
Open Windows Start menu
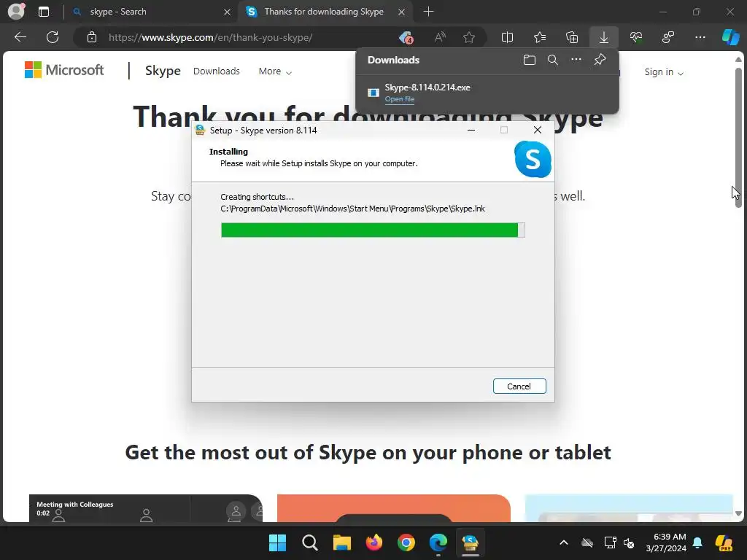tap(277, 542)
